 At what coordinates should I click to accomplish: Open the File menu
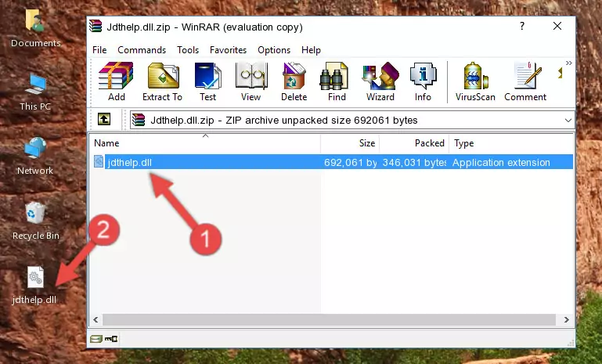(x=99, y=50)
